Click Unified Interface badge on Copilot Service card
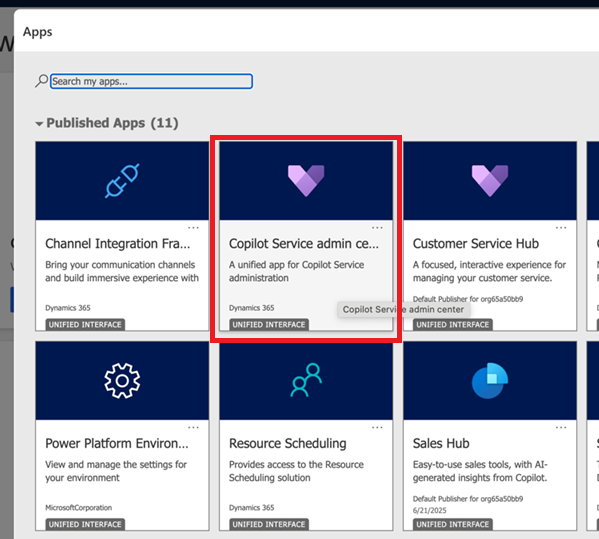This screenshot has height=539, width=599. (269, 325)
